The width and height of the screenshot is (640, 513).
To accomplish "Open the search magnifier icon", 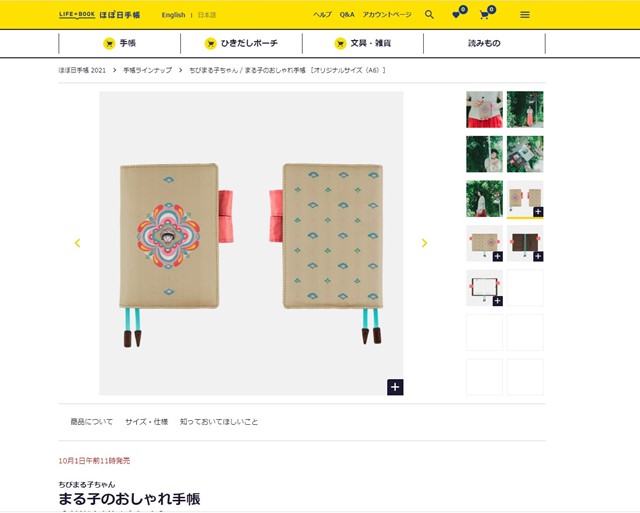I will [429, 15].
